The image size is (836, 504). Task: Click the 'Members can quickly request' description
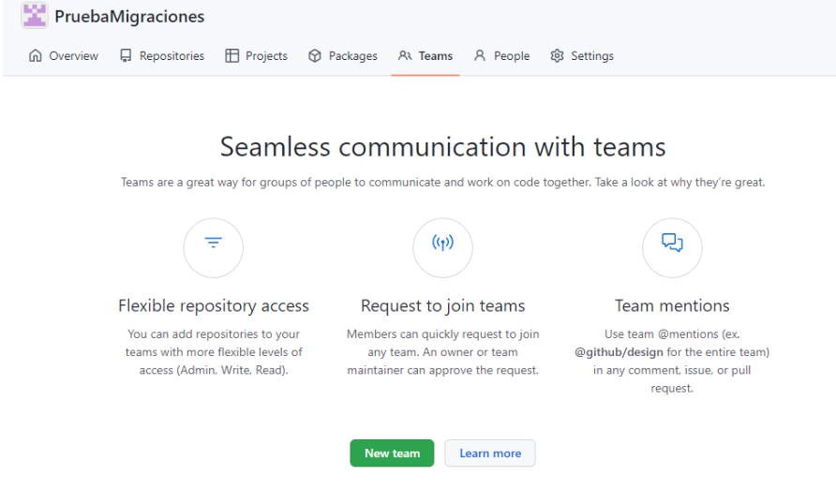click(442, 352)
